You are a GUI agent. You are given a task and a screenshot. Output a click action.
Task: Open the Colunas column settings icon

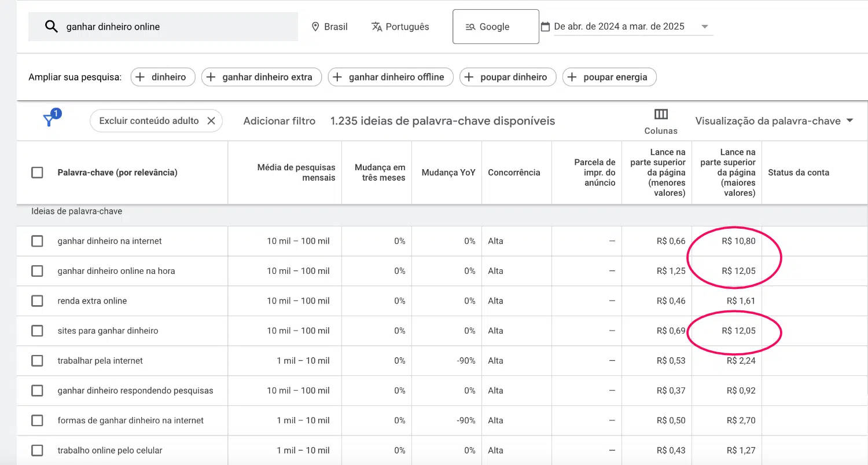[x=660, y=115]
